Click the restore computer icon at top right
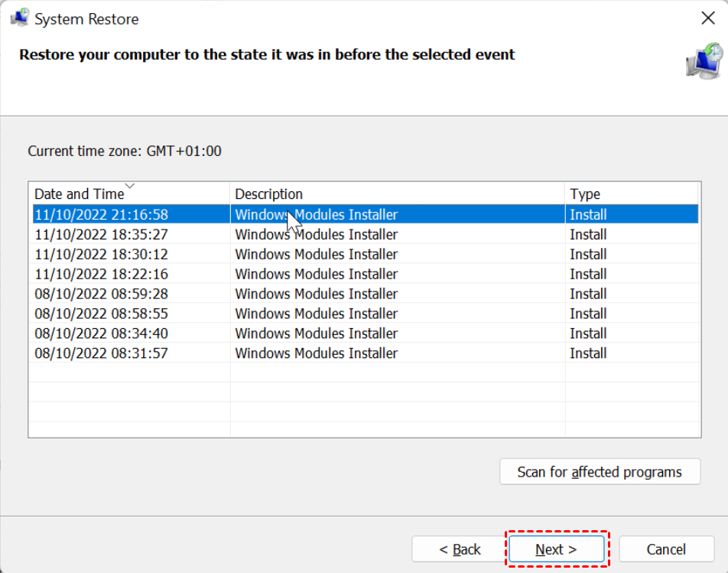The image size is (728, 573). coord(704,61)
